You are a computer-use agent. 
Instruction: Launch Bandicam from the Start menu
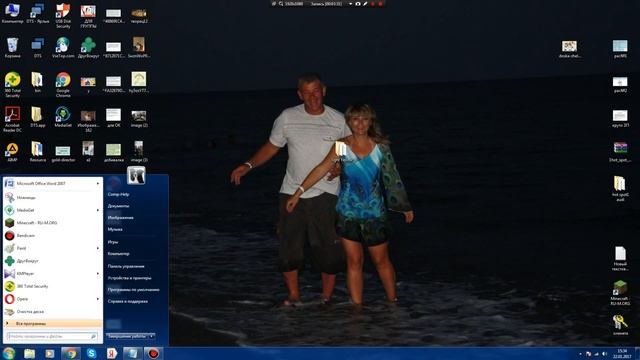point(53,236)
